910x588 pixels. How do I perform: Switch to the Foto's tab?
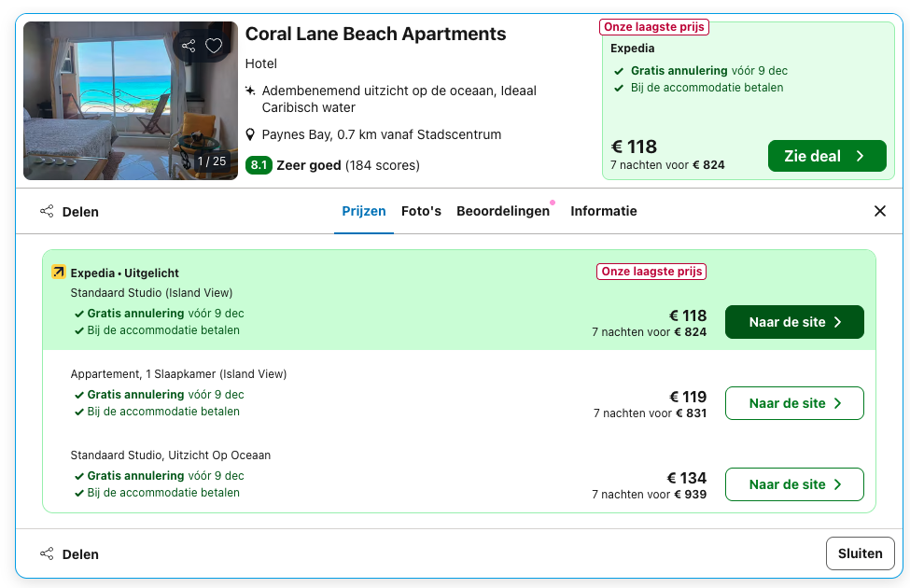[x=422, y=211]
